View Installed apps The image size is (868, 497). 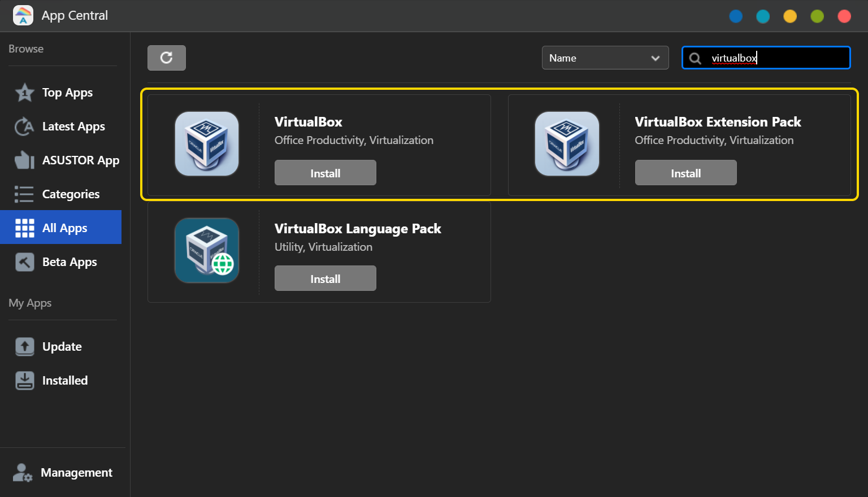click(x=61, y=381)
